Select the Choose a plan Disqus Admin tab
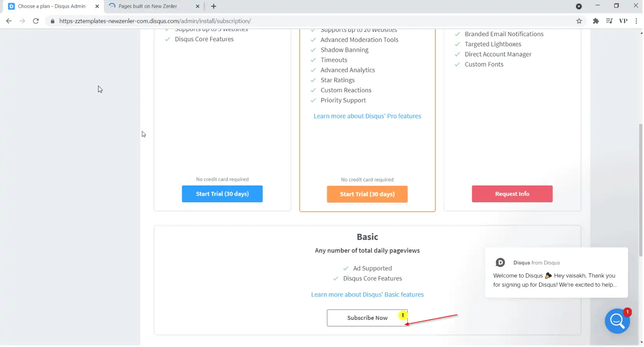Image resolution: width=644 pixels, height=347 pixels. pyautogui.click(x=51, y=6)
